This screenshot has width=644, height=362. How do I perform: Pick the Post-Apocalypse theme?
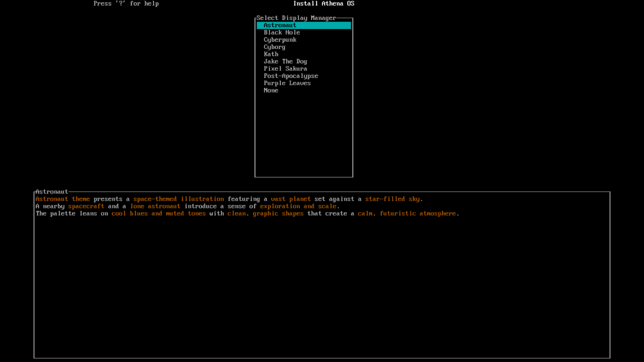point(291,76)
